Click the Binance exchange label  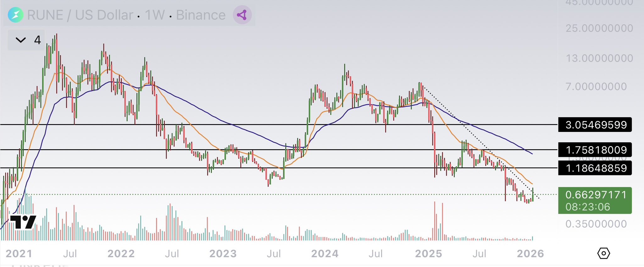pos(201,15)
